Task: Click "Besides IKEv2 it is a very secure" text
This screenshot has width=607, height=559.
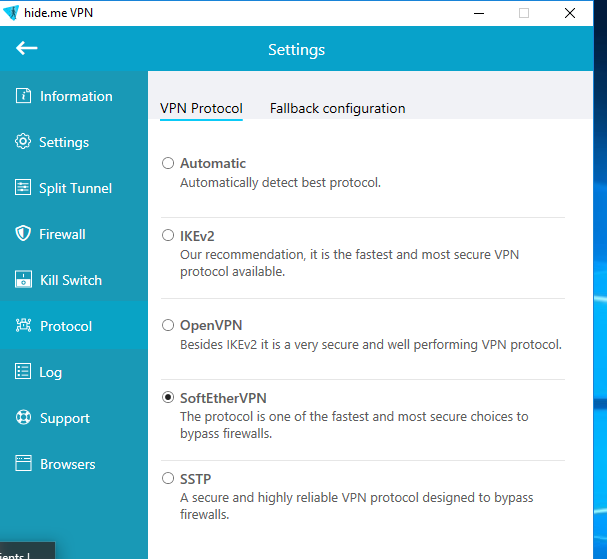Action: 371,345
